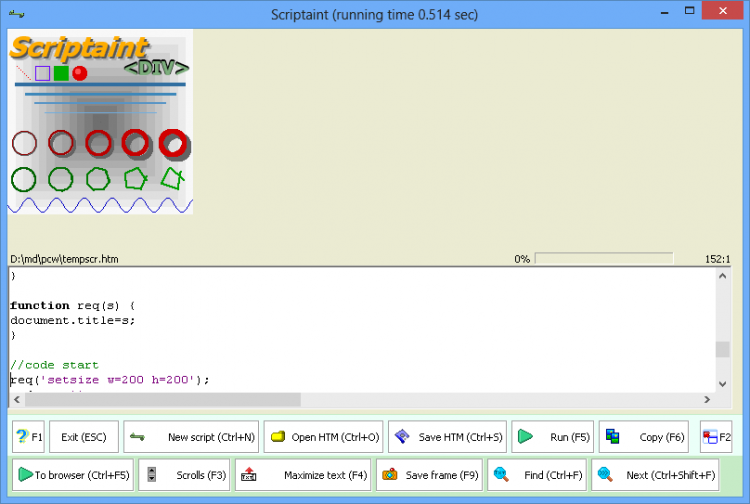Click the vertical scrollbar thumb

(723, 349)
